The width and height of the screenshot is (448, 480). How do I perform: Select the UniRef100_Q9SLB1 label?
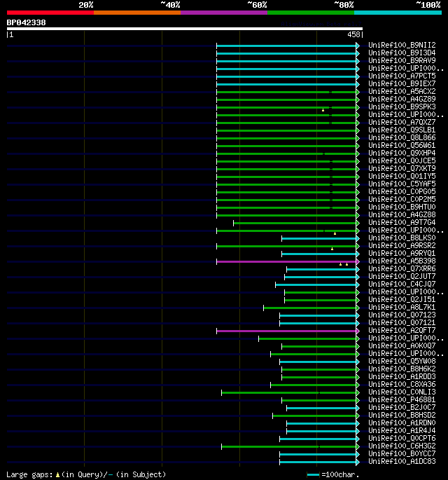coord(402,130)
